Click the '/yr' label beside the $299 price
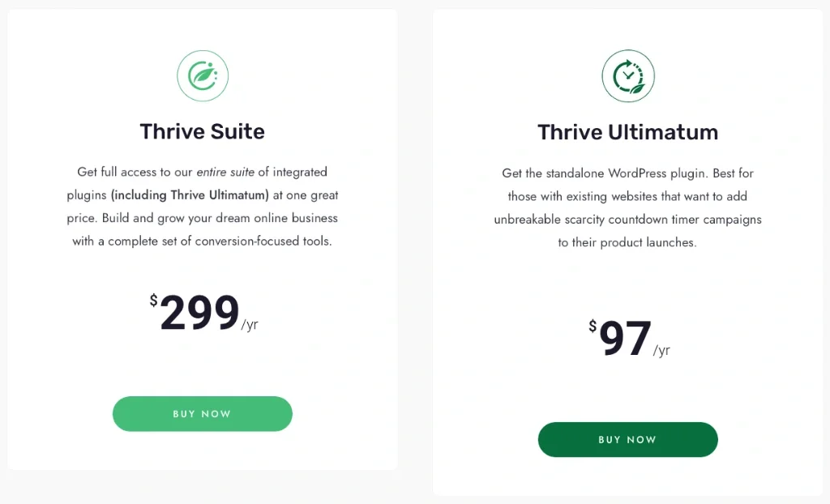 pos(250,323)
